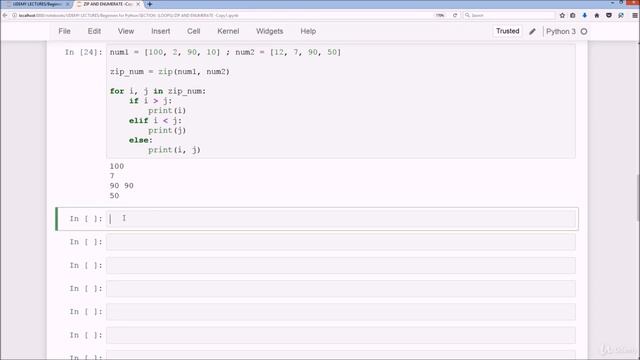Open the View menu
Screen dimensions: 640x360
pyautogui.click(x=126, y=31)
